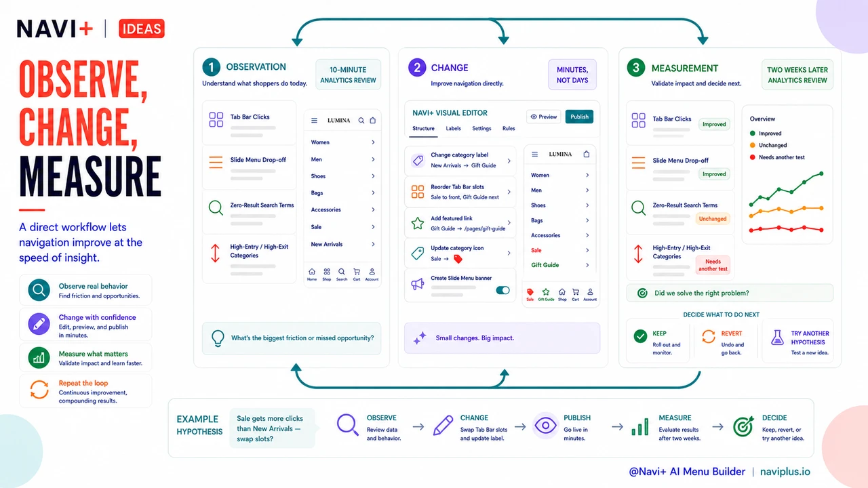Click the sparkle icon beside Small changes. Big impact.
The height and width of the screenshot is (488, 868).
(x=420, y=338)
